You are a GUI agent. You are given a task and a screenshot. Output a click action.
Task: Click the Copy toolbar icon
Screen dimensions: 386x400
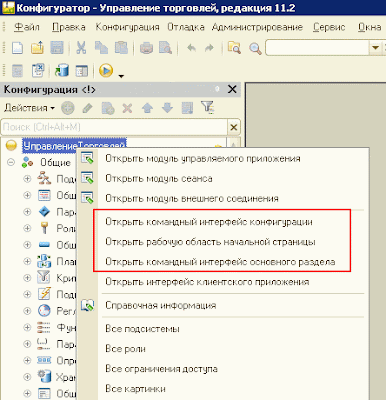pos(101,48)
